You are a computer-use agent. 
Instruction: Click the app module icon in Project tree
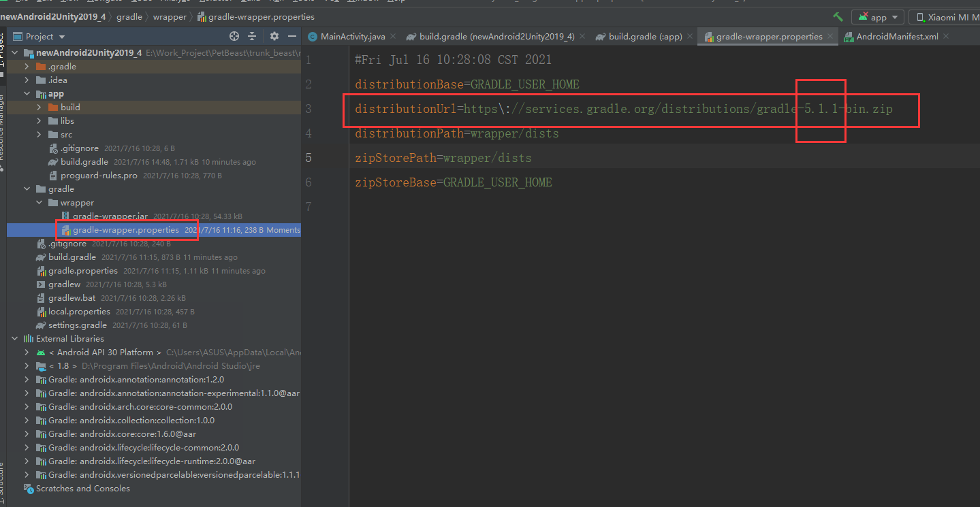click(41, 93)
